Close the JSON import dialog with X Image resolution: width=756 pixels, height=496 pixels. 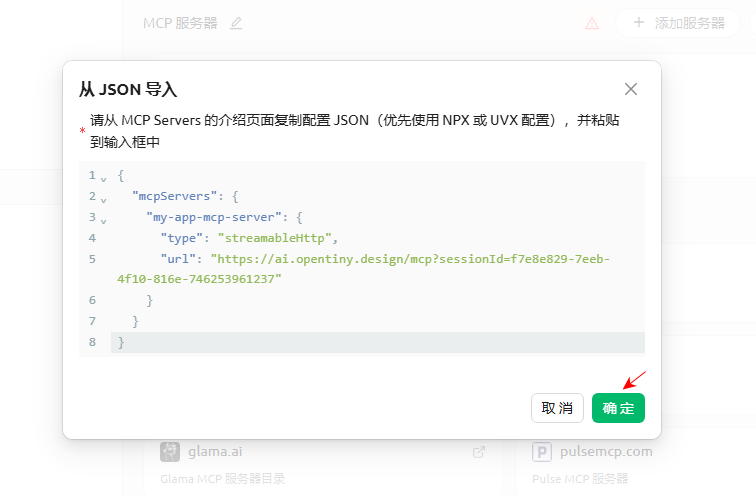(630, 89)
